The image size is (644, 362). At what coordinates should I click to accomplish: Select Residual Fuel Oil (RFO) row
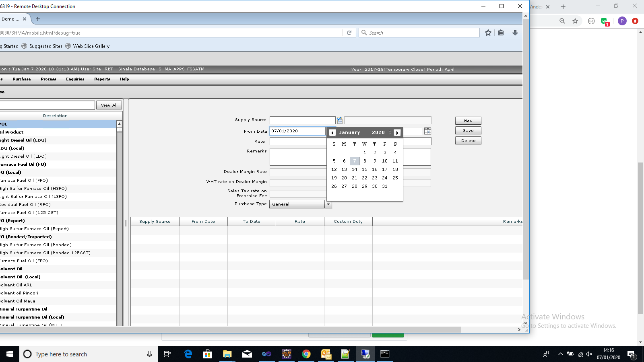(58, 204)
